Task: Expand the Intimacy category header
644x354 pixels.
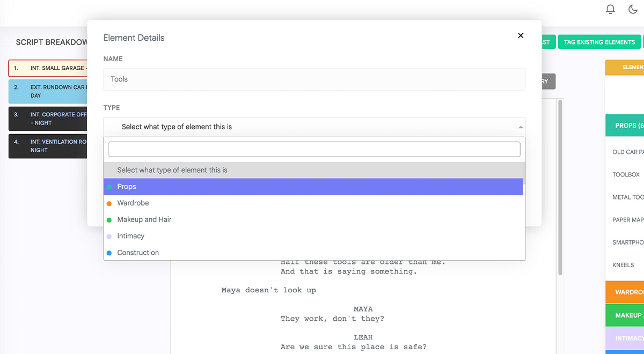Action: coord(625,338)
